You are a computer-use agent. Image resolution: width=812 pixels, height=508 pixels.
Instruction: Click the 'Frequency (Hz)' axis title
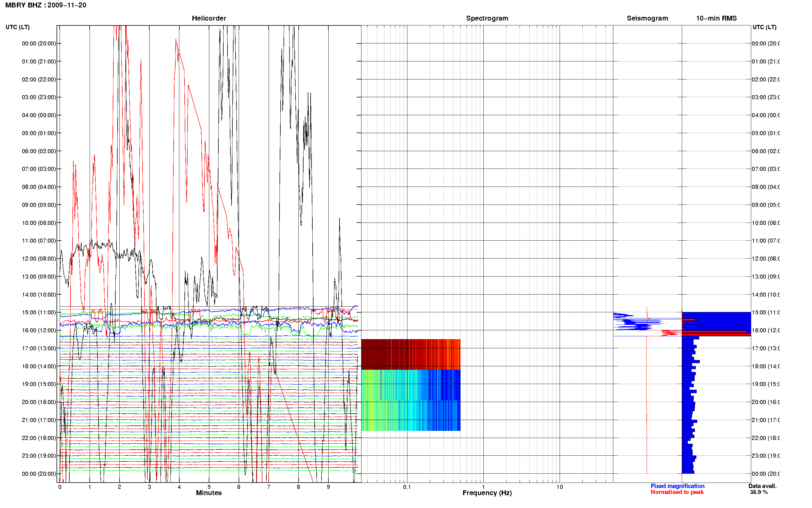(487, 493)
